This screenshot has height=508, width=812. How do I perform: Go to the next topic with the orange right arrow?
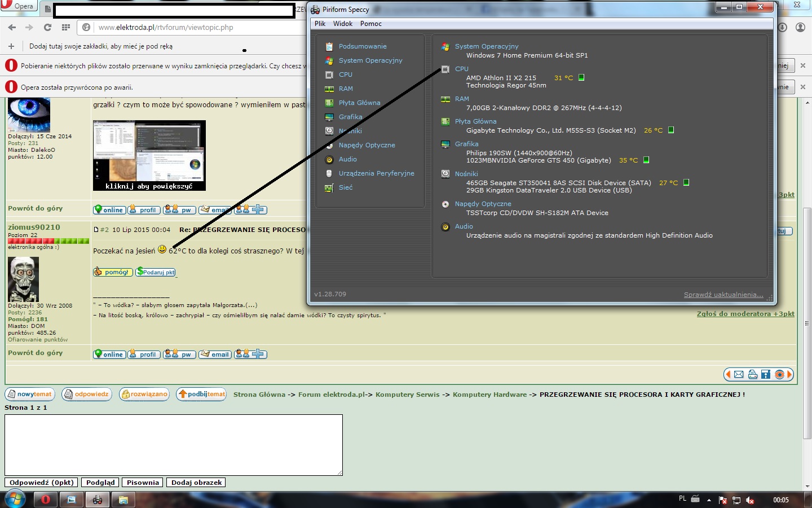(789, 374)
